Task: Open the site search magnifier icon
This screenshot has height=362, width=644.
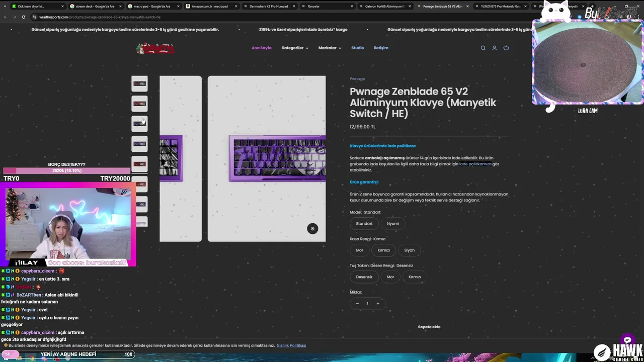Action: tap(483, 48)
